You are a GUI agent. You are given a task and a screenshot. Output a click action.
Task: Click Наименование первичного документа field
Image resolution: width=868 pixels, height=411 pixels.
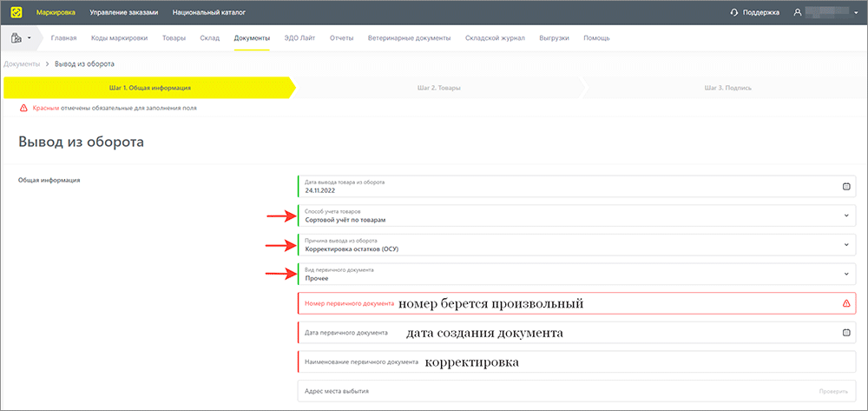click(577, 361)
